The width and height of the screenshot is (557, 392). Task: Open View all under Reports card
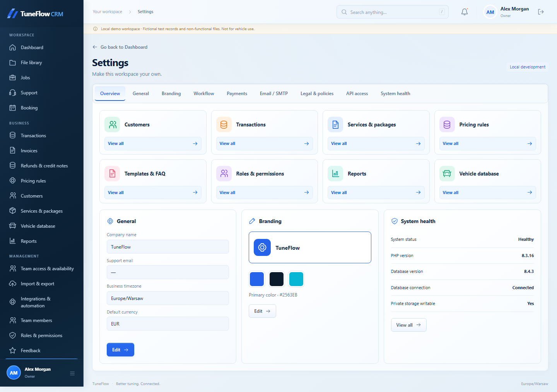click(376, 193)
